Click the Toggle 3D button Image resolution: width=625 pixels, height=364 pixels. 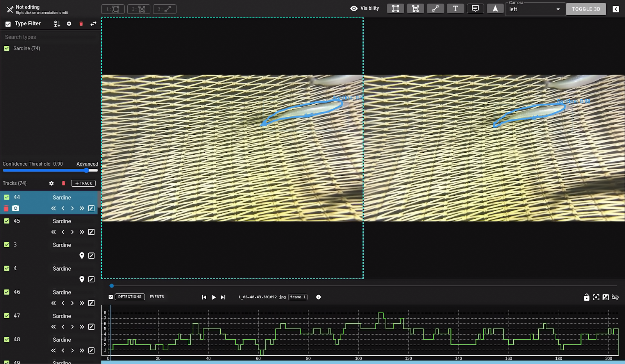586,9
